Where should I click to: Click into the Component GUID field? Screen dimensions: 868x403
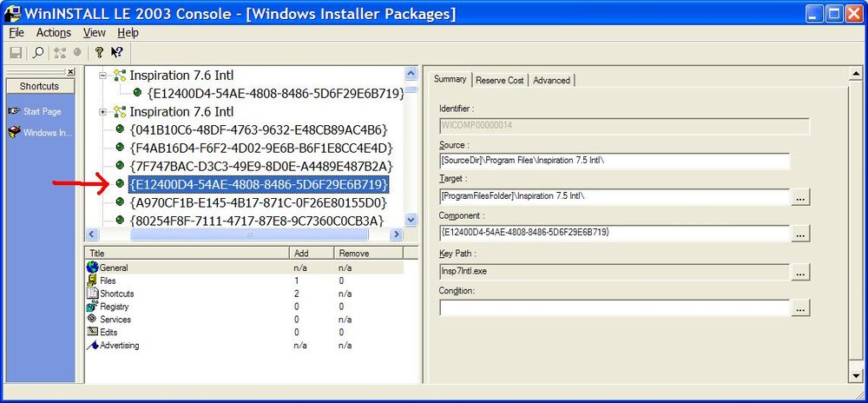pyautogui.click(x=615, y=233)
